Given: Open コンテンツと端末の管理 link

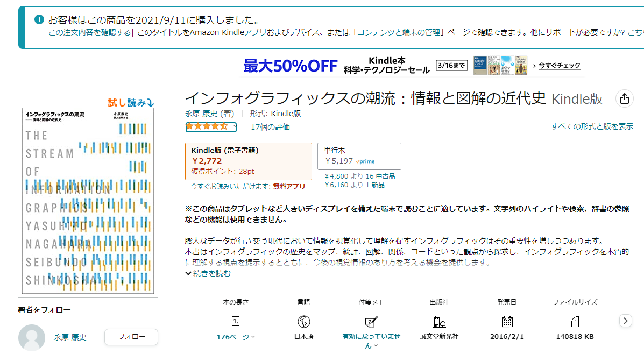Looking at the screenshot, I should click(x=398, y=32).
